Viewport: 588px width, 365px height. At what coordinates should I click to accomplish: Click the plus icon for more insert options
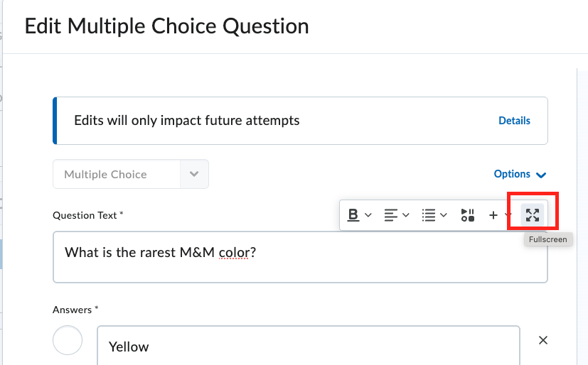pos(493,215)
